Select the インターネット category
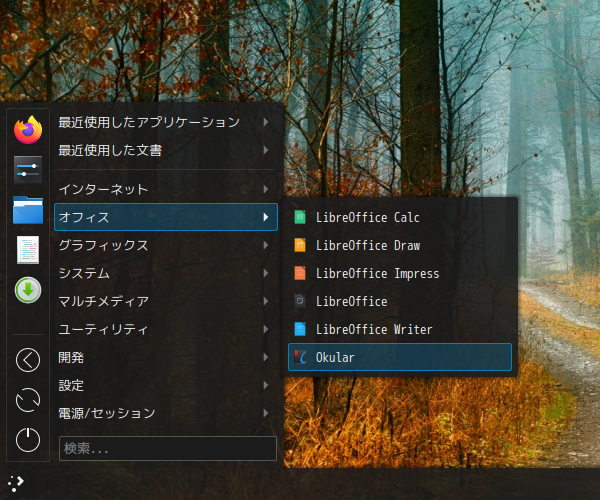Viewport: 600px width, 500px height. point(166,189)
